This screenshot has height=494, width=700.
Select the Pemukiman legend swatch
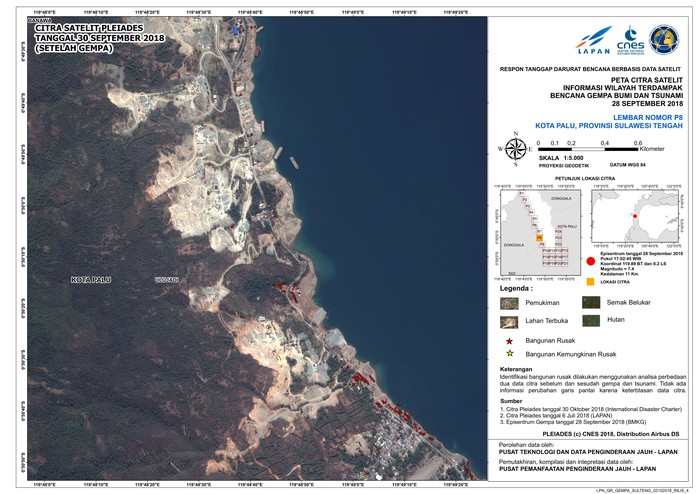[x=509, y=301]
